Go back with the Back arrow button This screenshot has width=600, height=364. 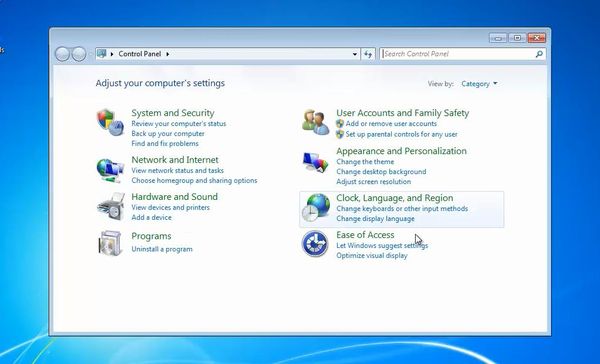click(x=62, y=54)
